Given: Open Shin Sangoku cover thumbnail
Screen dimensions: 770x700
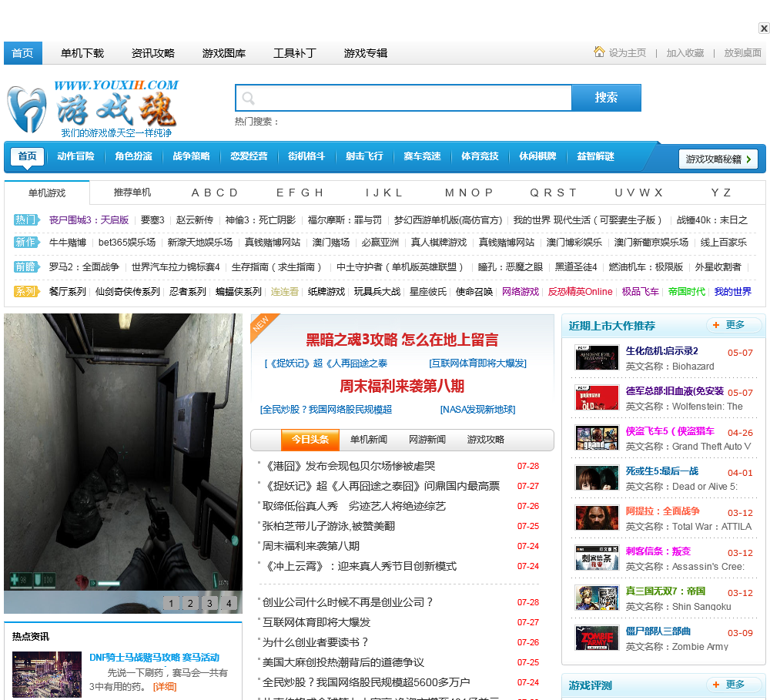Looking at the screenshot, I should pyautogui.click(x=597, y=598).
